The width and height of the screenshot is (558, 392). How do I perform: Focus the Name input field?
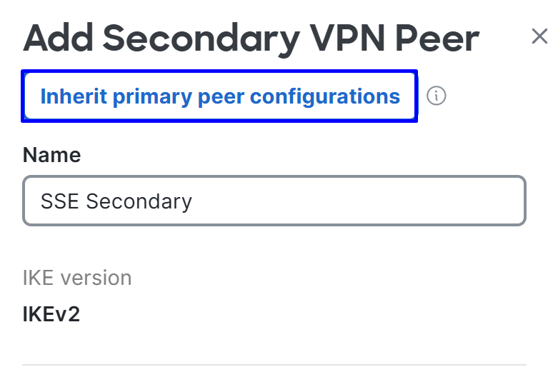pyautogui.click(x=274, y=201)
